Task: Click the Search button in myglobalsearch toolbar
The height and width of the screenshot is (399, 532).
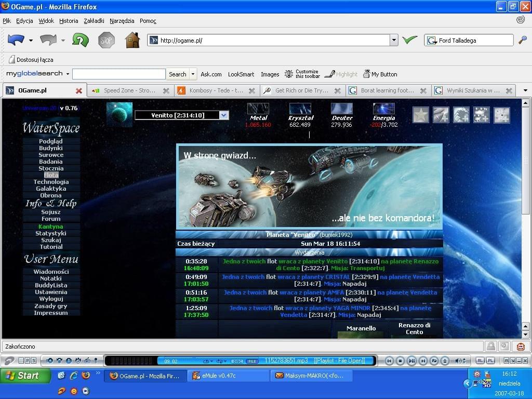Action: (178, 74)
